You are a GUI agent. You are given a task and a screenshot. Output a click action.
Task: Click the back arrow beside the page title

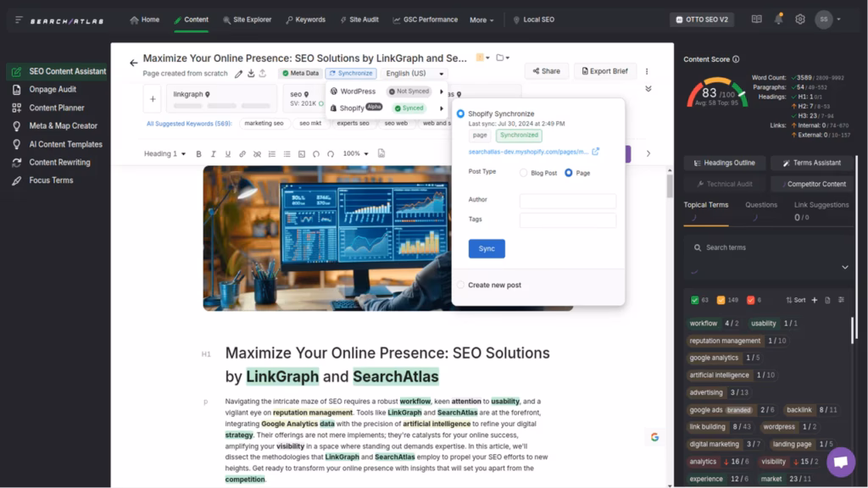133,63
